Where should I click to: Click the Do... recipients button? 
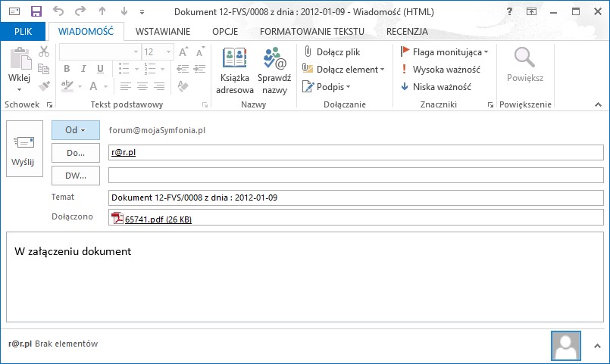coord(76,153)
